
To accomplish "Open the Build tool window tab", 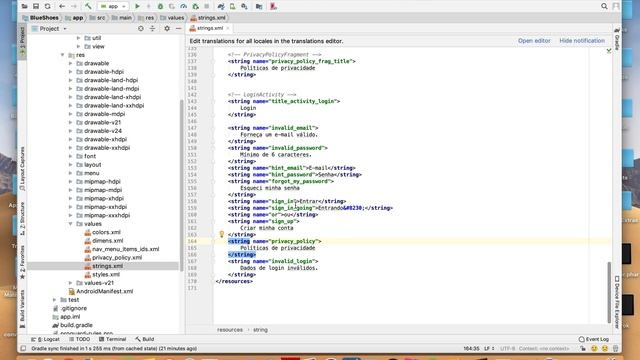I will tap(144, 339).
